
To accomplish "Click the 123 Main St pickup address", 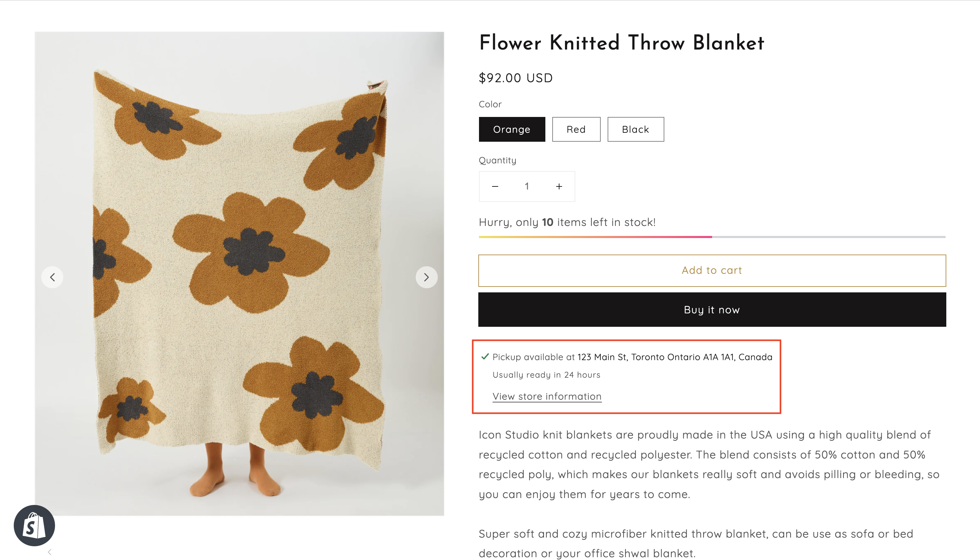I will coord(674,357).
